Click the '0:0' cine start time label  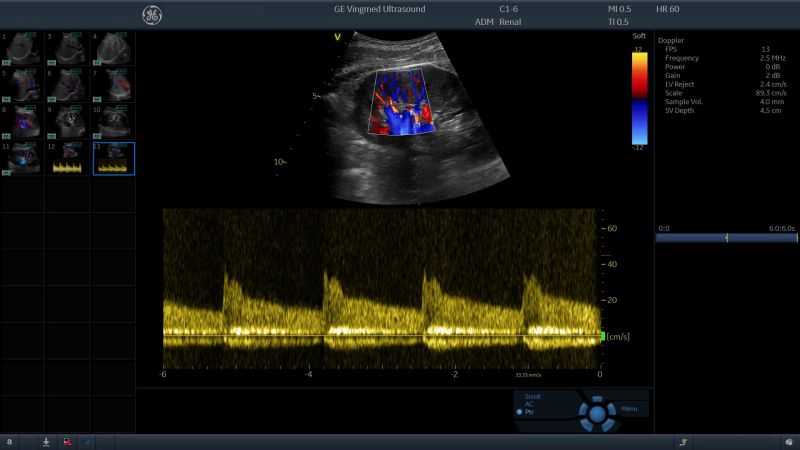pyautogui.click(x=664, y=229)
